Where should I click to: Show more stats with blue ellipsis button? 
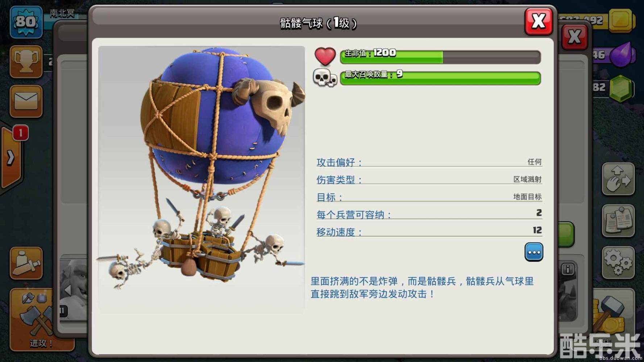pos(534,252)
